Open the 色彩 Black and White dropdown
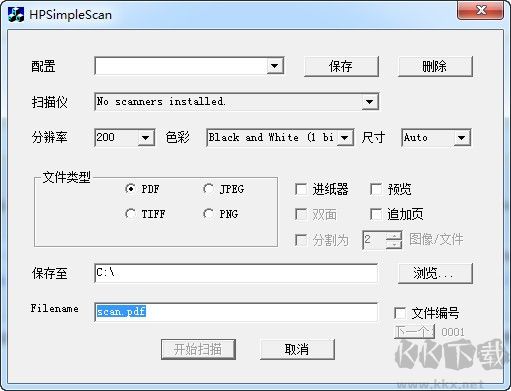Screen dimensions: 511x391 click(345, 137)
